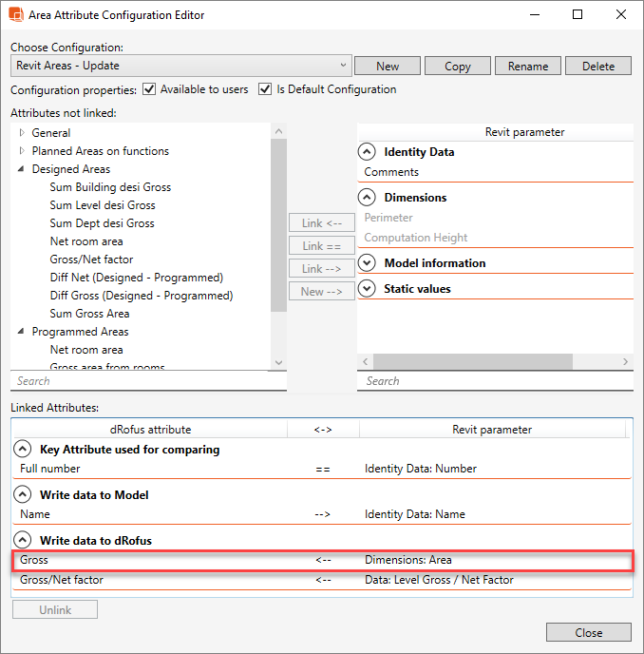Click the New configuration button

point(388,67)
